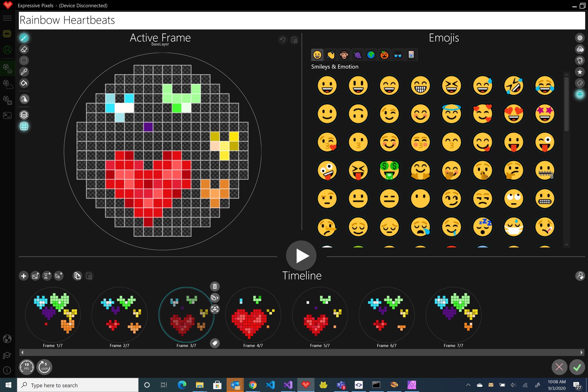Select the rectangular selection tool

pyautogui.click(x=24, y=61)
